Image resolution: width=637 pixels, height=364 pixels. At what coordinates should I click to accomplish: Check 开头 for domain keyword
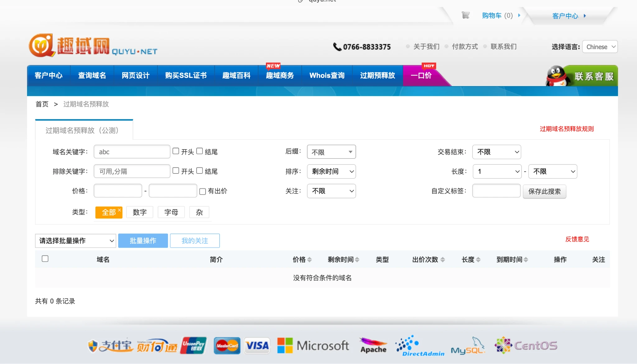(x=176, y=151)
